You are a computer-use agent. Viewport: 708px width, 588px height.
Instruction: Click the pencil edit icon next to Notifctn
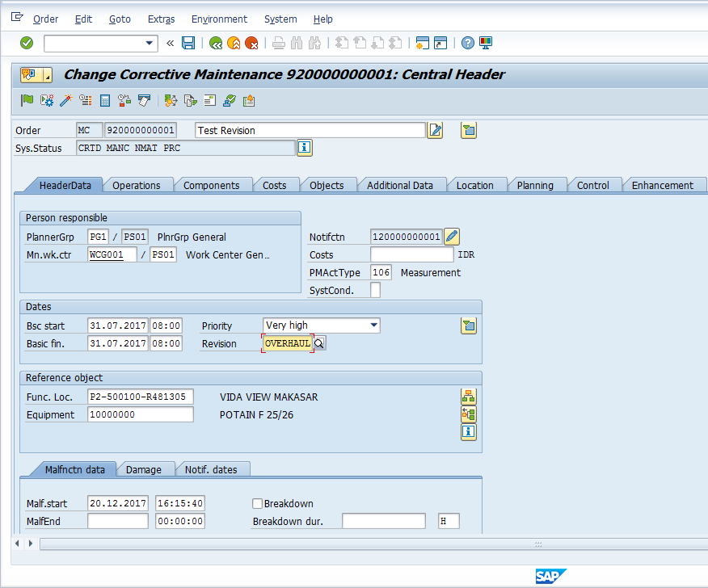[x=451, y=237]
